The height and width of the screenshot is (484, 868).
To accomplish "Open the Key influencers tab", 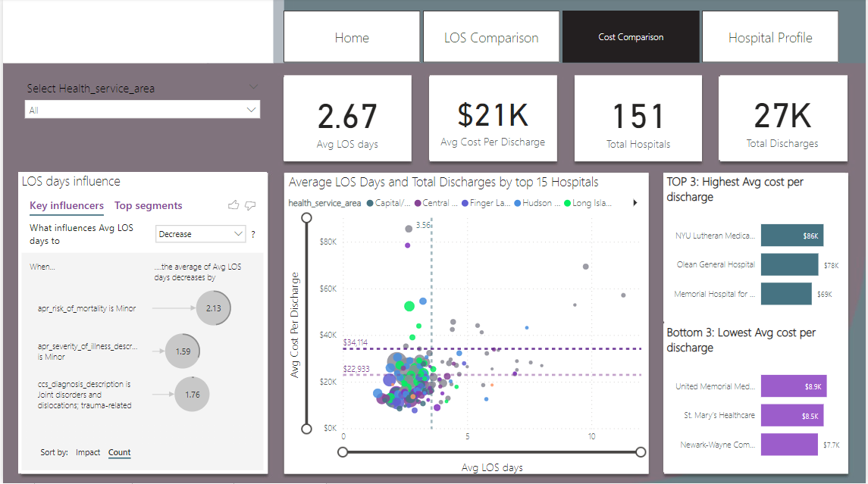I will click(67, 205).
